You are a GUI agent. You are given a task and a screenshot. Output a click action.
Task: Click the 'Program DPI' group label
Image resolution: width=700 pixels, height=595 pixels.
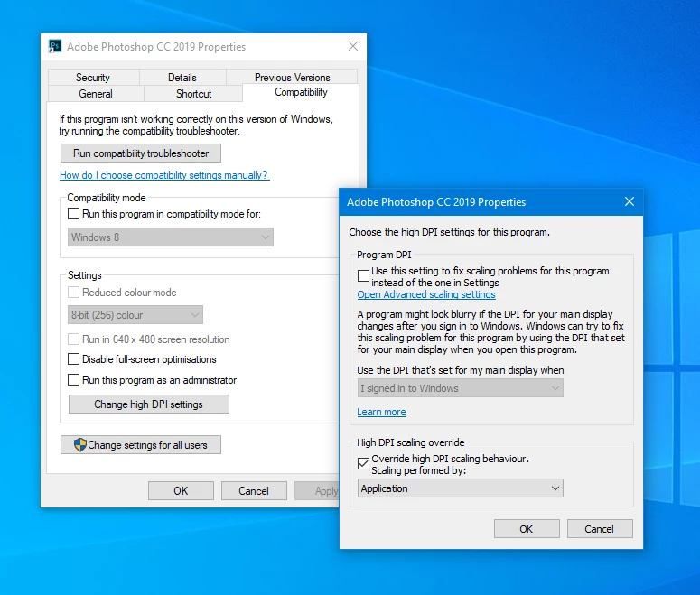point(384,255)
